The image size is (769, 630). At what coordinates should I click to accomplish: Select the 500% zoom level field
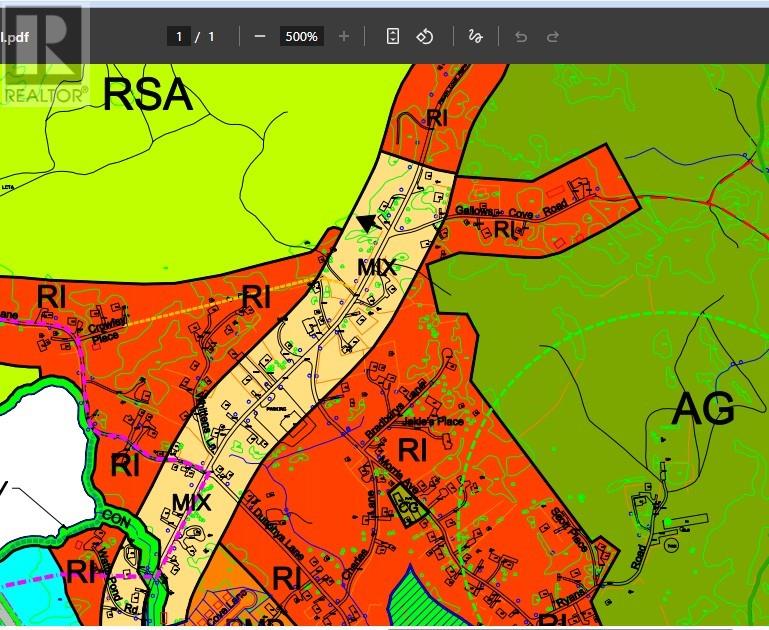301,36
